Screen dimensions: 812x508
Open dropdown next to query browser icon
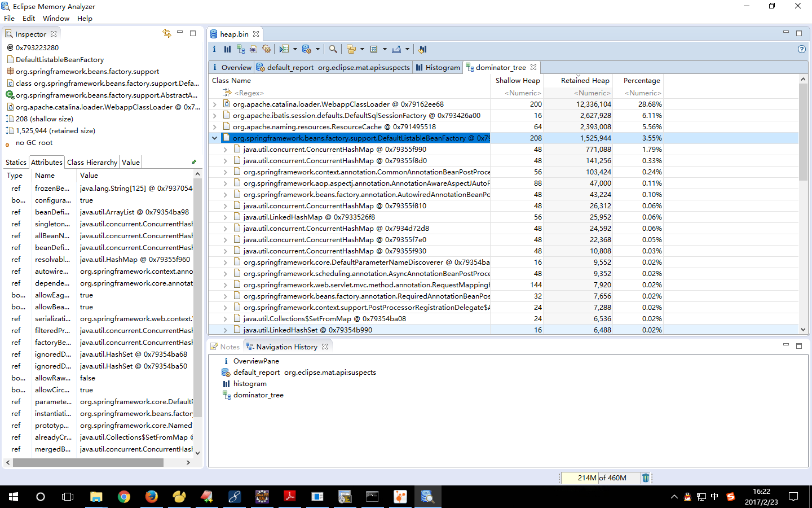tap(317, 49)
